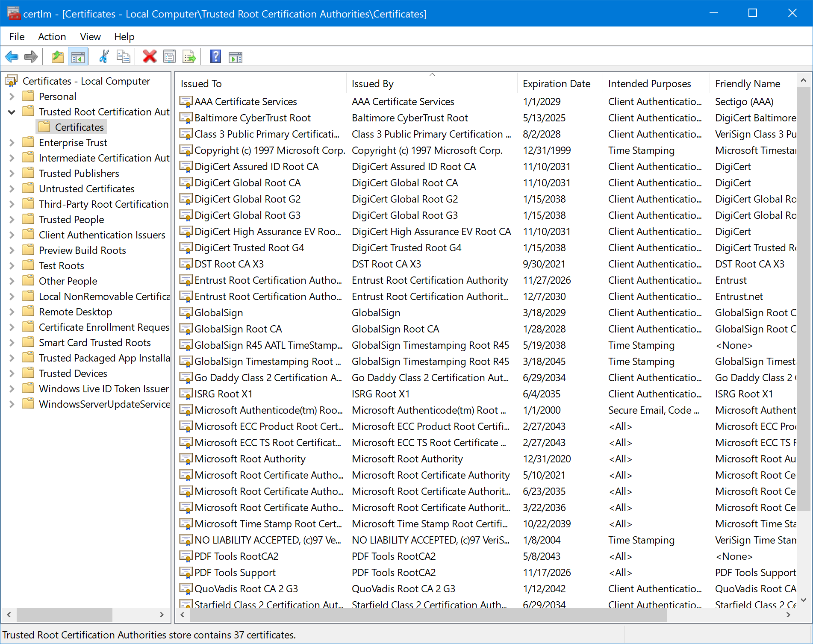Click the Back arrow toolbar icon
813x644 pixels.
(x=12, y=57)
